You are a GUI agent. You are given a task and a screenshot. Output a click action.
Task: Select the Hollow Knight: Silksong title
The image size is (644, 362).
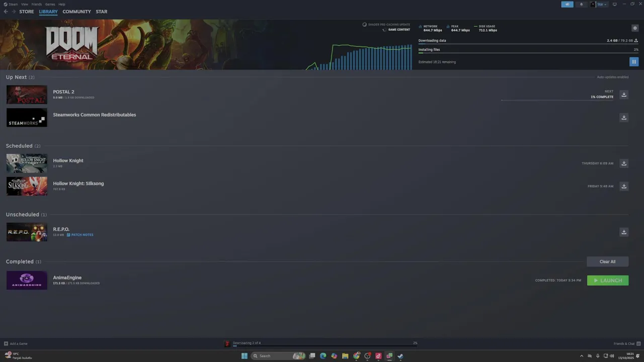pos(78,184)
